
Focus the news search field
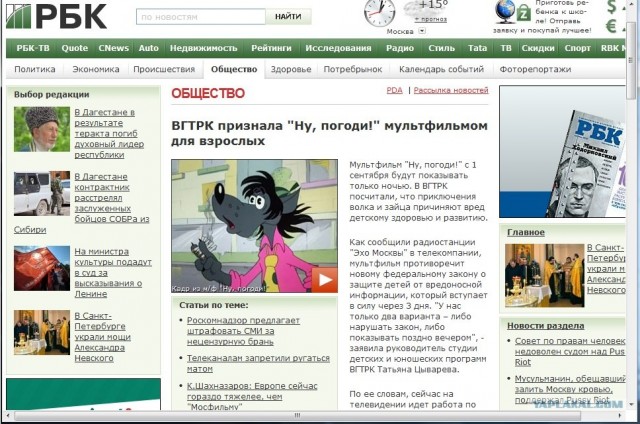click(x=201, y=17)
